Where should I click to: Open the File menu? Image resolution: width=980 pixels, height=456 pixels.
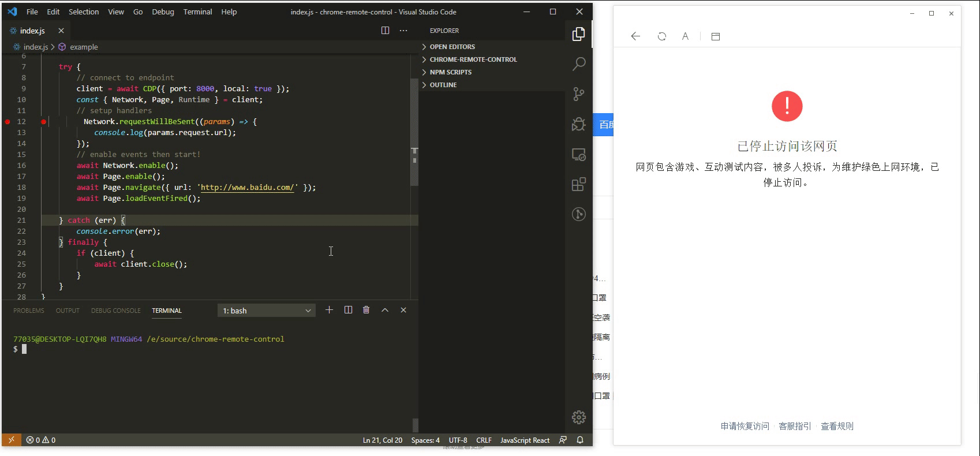(x=32, y=12)
